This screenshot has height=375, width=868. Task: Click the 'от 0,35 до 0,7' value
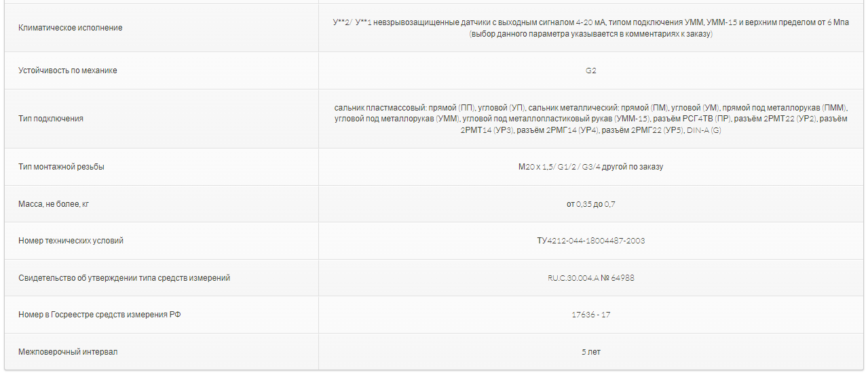click(590, 204)
